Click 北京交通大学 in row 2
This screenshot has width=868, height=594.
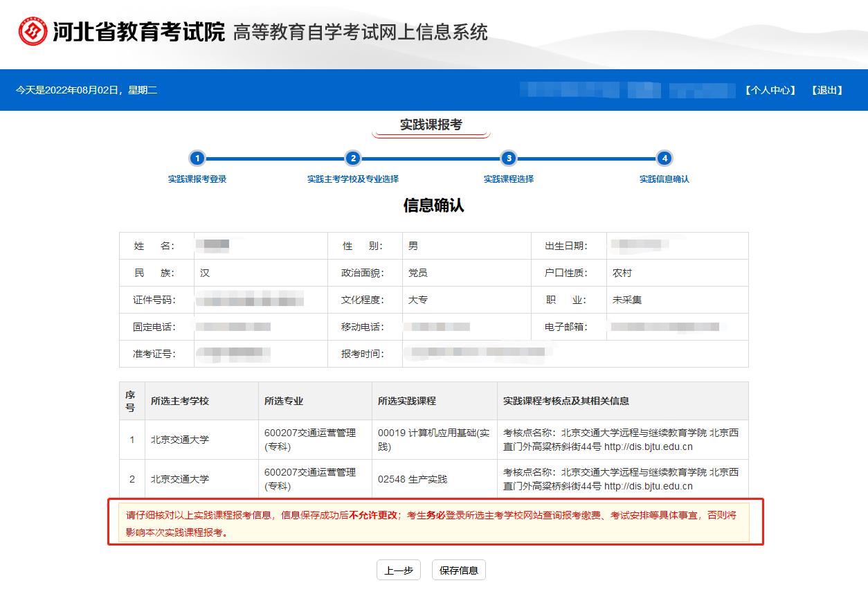[x=180, y=479]
